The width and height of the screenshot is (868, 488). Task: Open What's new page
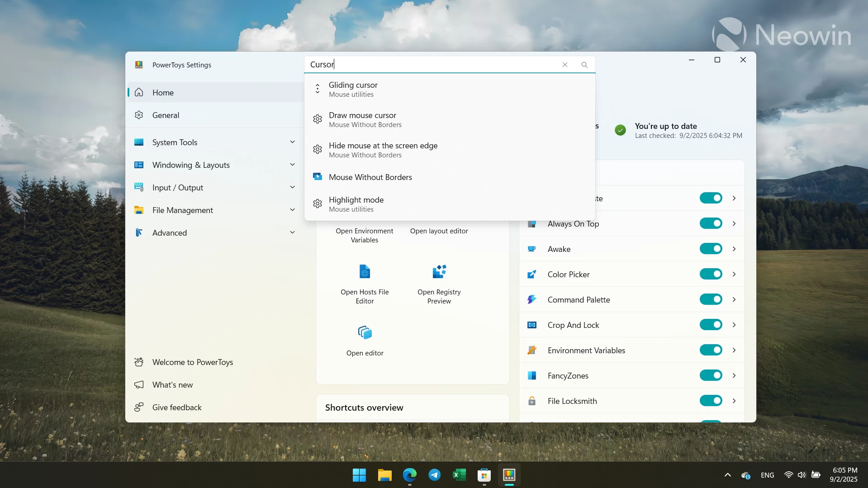(172, 385)
